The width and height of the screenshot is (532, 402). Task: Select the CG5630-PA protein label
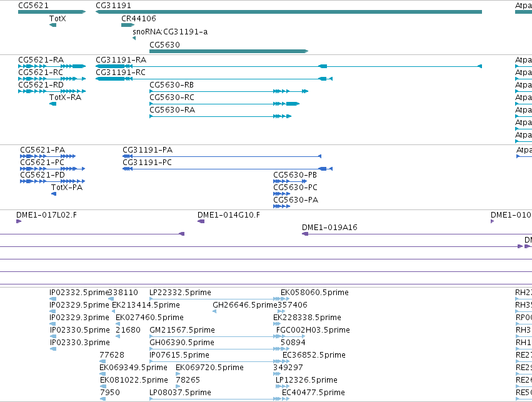(296, 200)
